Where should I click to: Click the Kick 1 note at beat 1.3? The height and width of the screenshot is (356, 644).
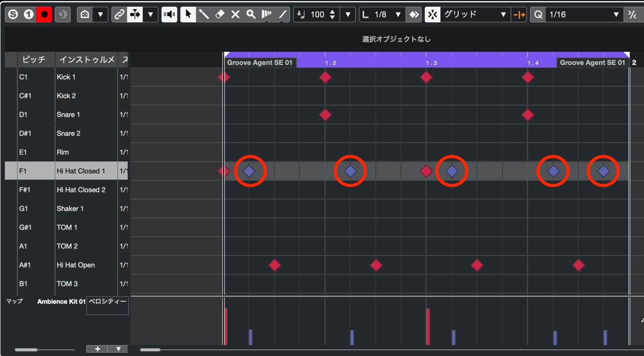coord(426,77)
